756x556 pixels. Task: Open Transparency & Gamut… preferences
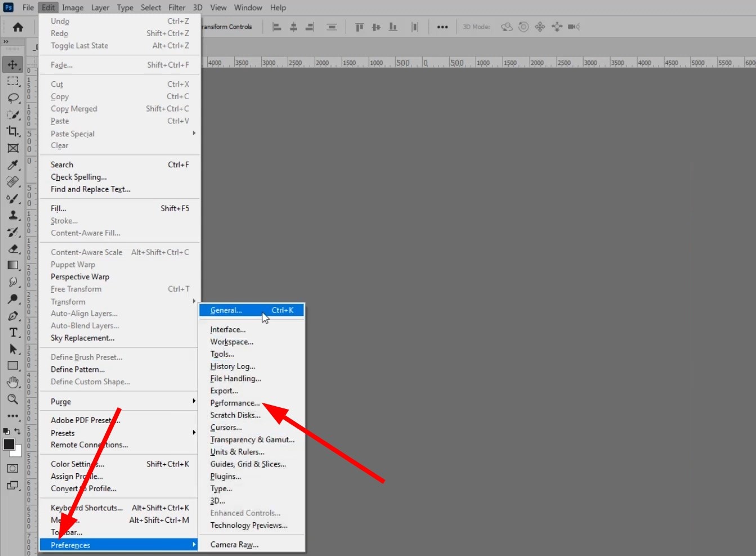[x=252, y=439]
